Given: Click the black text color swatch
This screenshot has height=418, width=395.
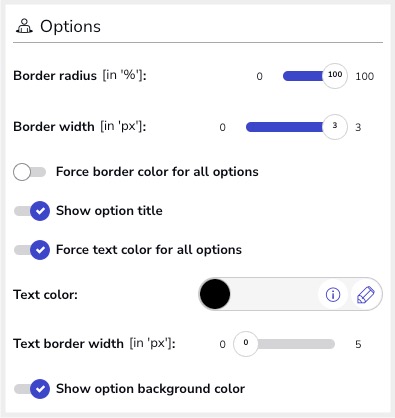Looking at the screenshot, I should (x=215, y=294).
